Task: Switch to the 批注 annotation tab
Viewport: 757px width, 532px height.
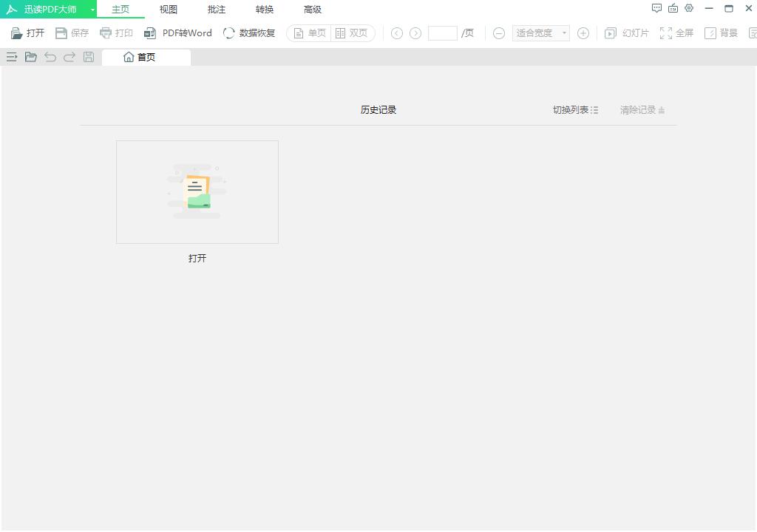Action: coord(217,10)
